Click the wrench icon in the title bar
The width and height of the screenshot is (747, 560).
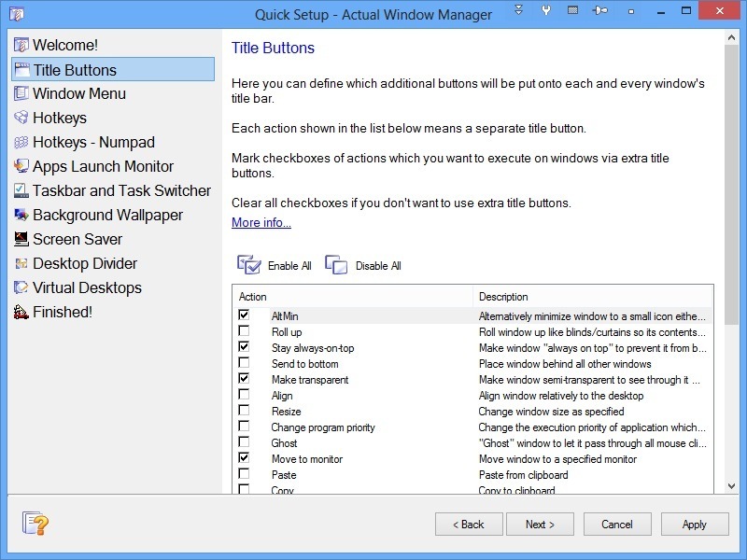(546, 11)
